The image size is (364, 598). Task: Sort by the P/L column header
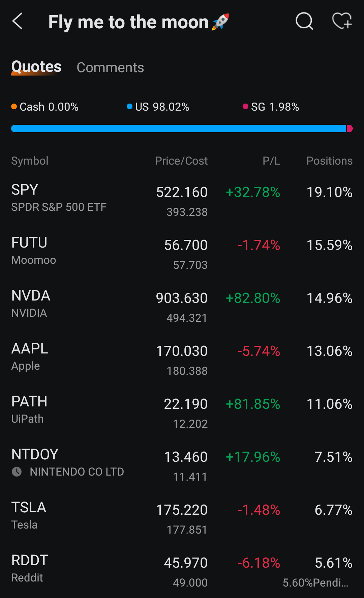[x=271, y=161]
